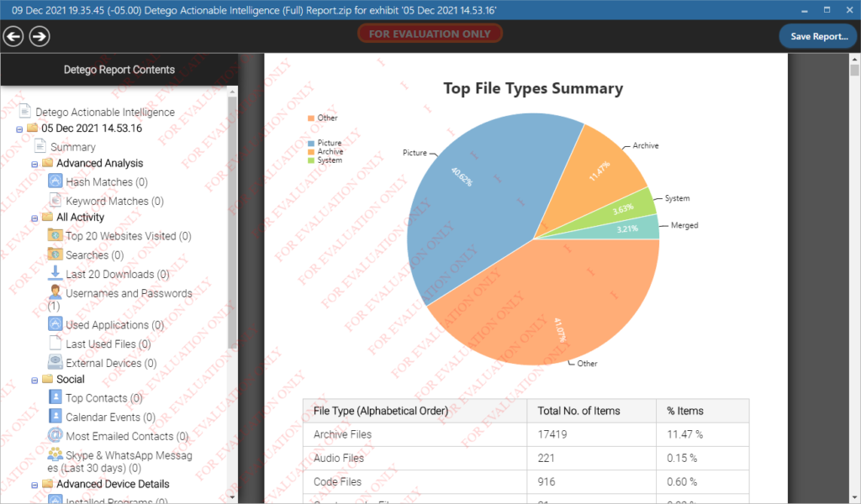Open Top Contacts (0) entry
861x504 pixels.
(103, 398)
